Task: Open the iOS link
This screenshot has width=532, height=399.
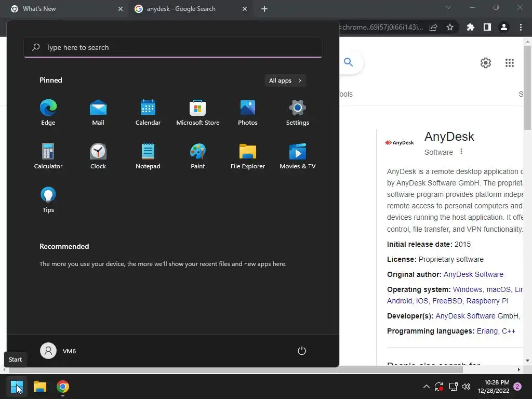Action: coord(422,301)
